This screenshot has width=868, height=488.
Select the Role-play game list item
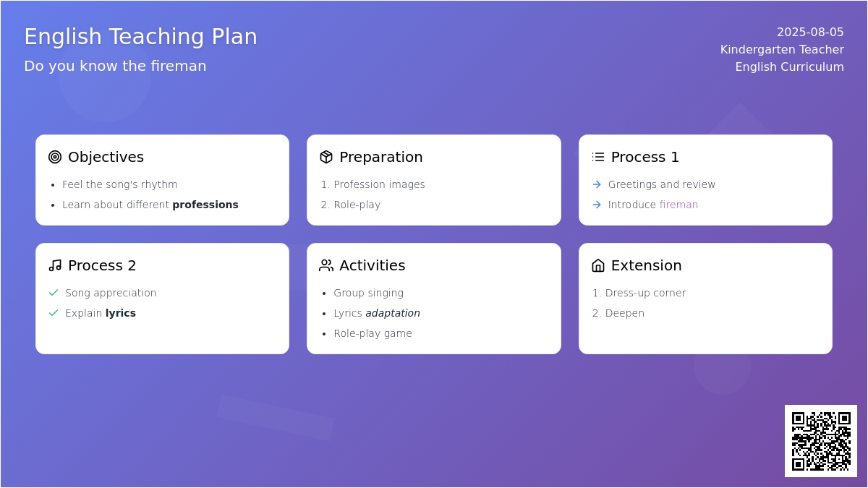point(373,333)
